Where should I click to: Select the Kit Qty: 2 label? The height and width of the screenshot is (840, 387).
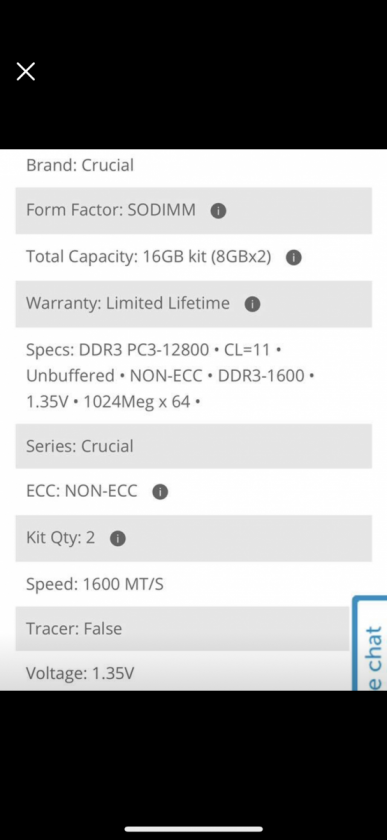(61, 537)
